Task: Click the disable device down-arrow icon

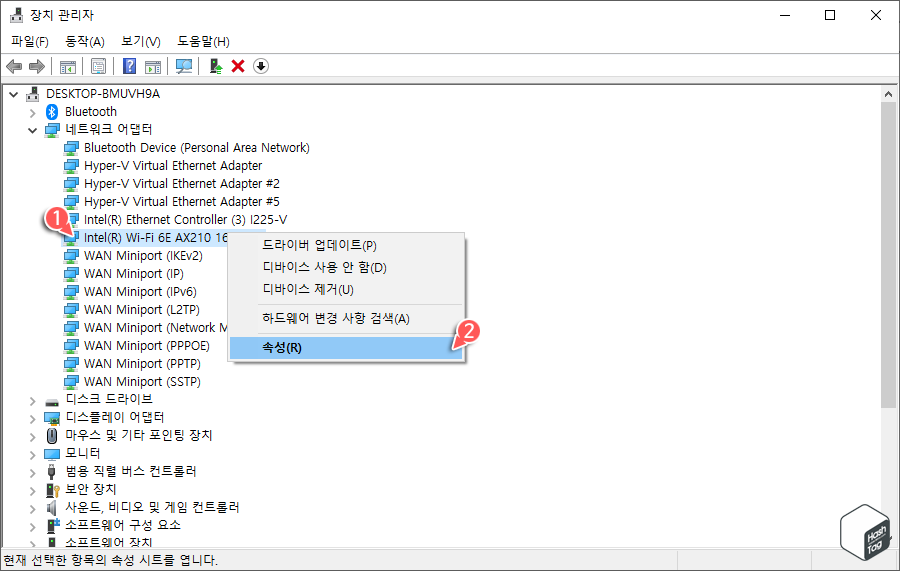Action: pos(261,67)
